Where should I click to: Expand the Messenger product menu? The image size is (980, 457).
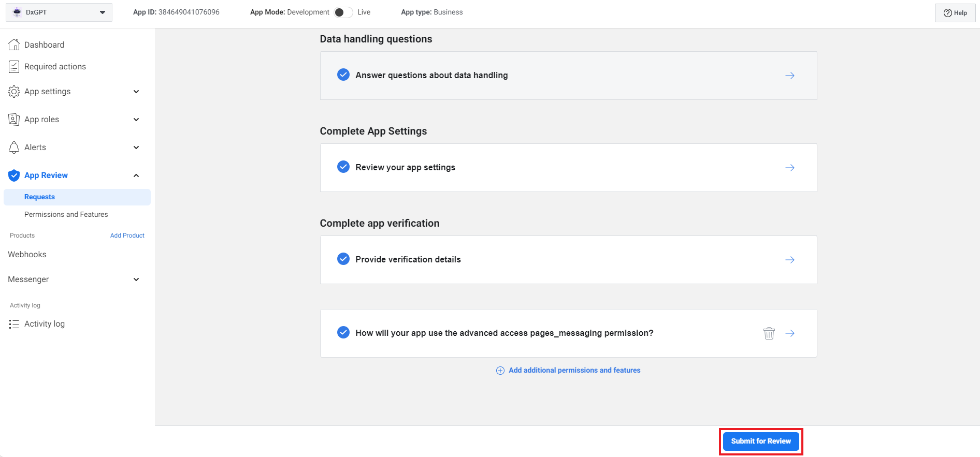pos(136,279)
